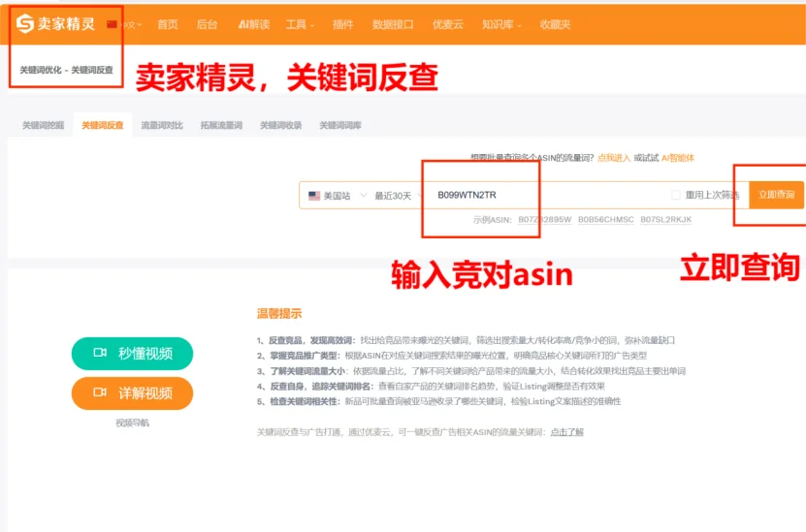The height and width of the screenshot is (532, 806).
Task: Switch to the 拓展流量词 tab
Action: [x=221, y=125]
